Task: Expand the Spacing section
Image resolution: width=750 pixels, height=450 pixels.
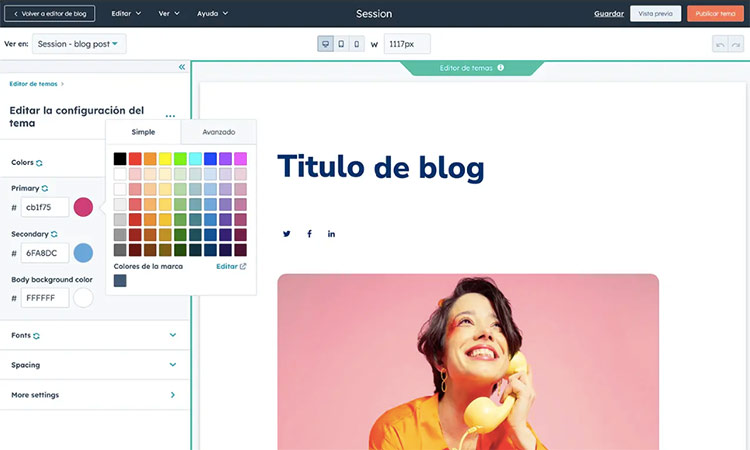Action: (94, 365)
